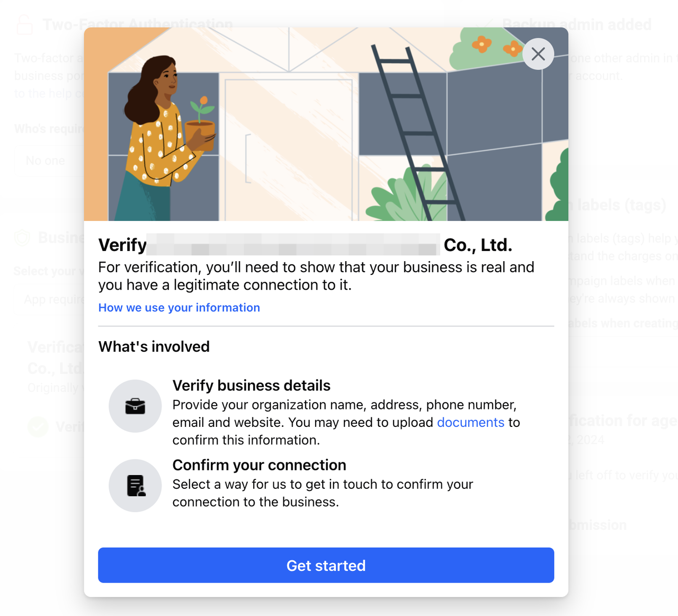Open the blue 'documents' link
Screen dimensions: 678x616
[470, 422]
